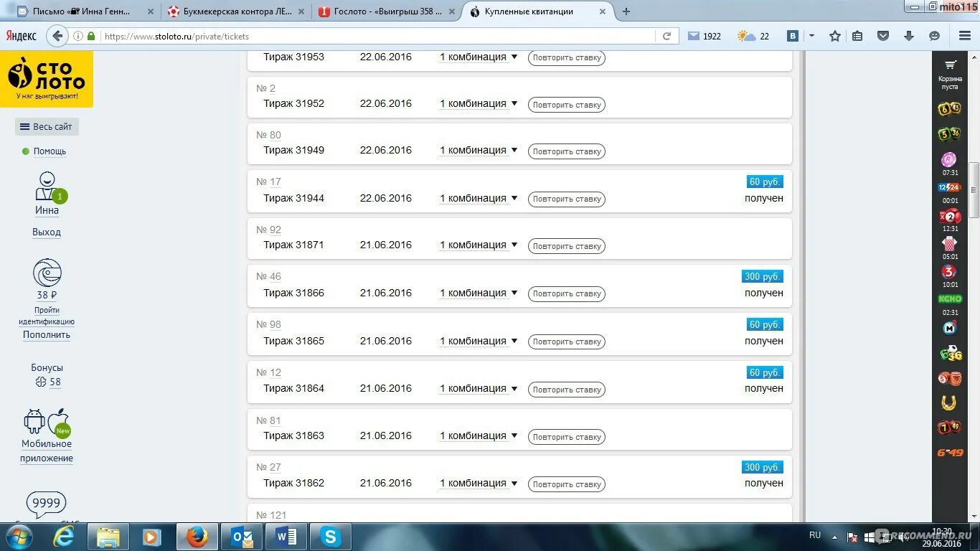Expand combinations for Тираж 31866
The height and width of the screenshot is (551, 980).
point(479,293)
